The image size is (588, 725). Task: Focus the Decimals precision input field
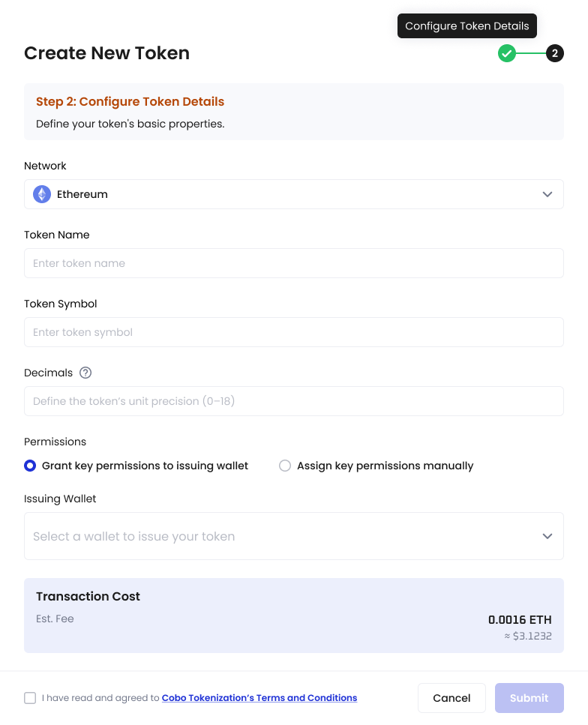[294, 401]
